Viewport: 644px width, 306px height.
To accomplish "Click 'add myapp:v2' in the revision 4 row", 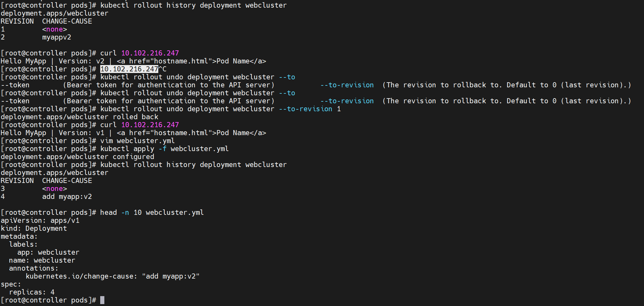I will [x=67, y=197].
